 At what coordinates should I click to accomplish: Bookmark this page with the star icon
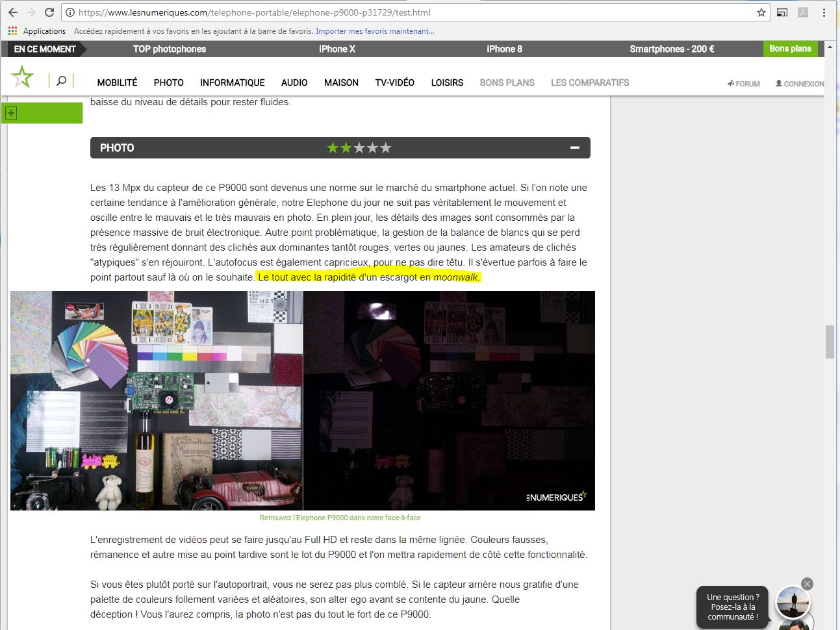tap(761, 12)
